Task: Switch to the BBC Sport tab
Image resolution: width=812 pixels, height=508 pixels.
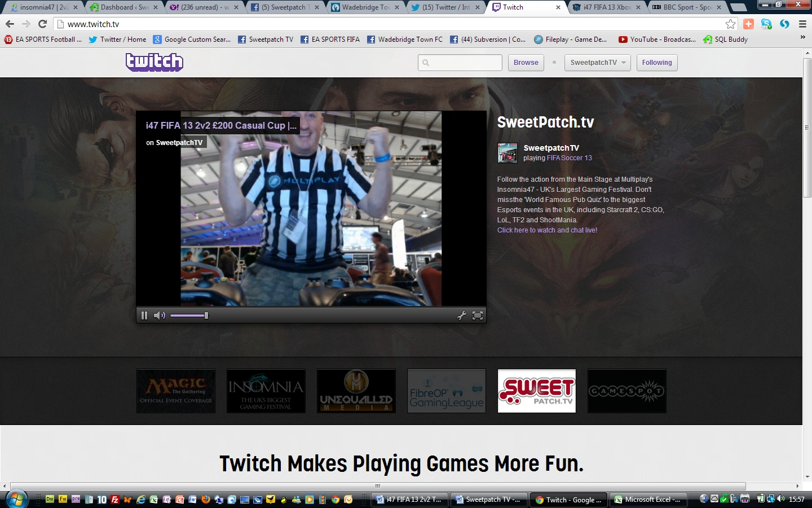Action: [685, 7]
